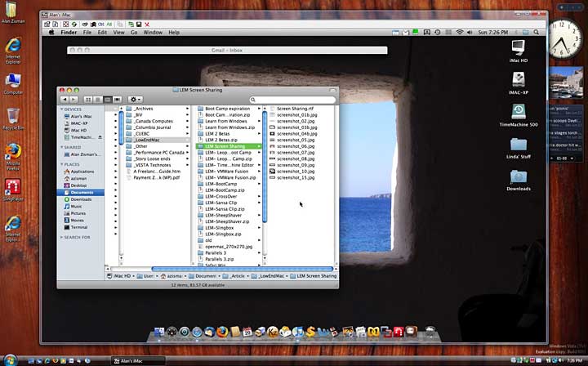Open Trash in Mac Dock
This screenshot has height=366, width=588.
click(430, 332)
